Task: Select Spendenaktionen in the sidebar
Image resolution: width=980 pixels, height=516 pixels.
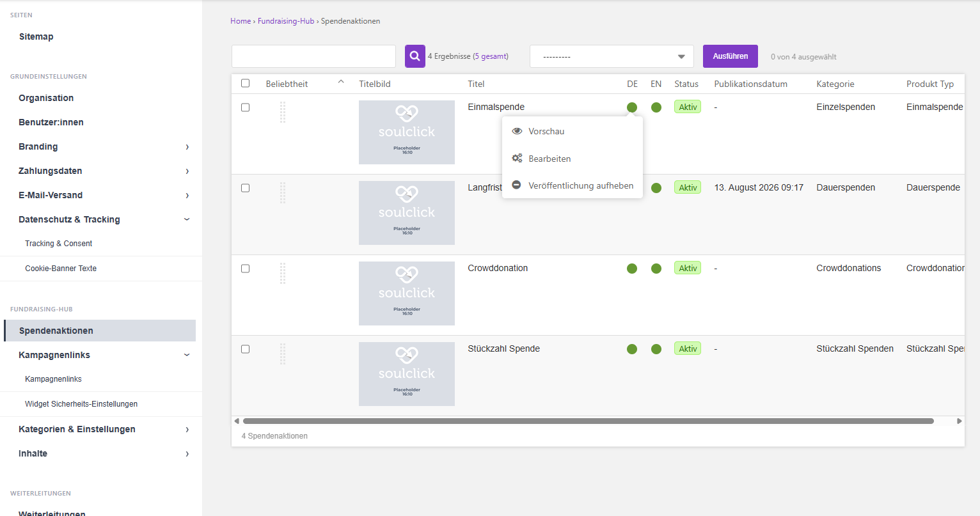Action: [x=100, y=331]
